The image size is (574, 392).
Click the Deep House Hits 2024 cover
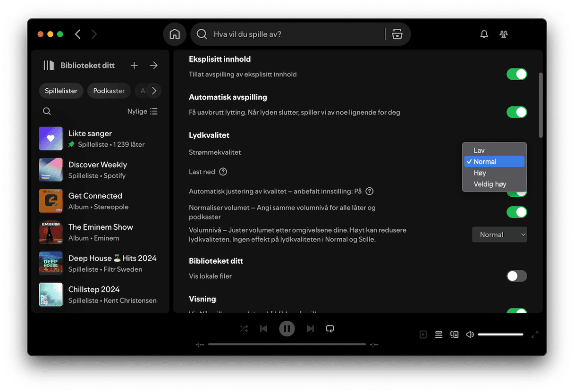51,263
